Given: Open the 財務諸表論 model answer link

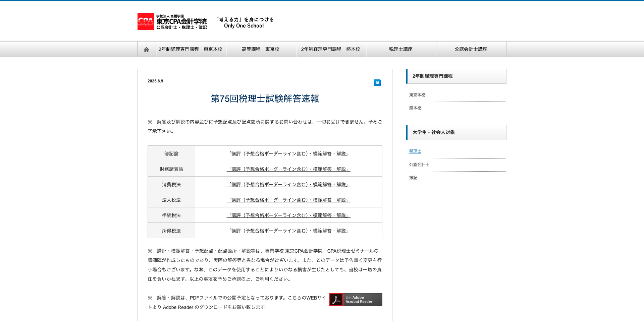Looking at the screenshot, I should tap(288, 169).
